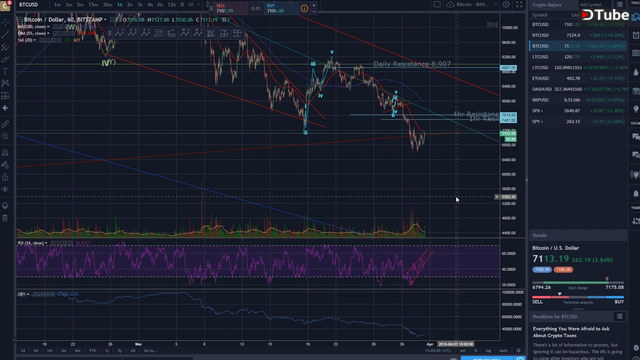Switch to the 1m timeframe
The width and height of the screenshot is (640, 360).
(58, 4)
